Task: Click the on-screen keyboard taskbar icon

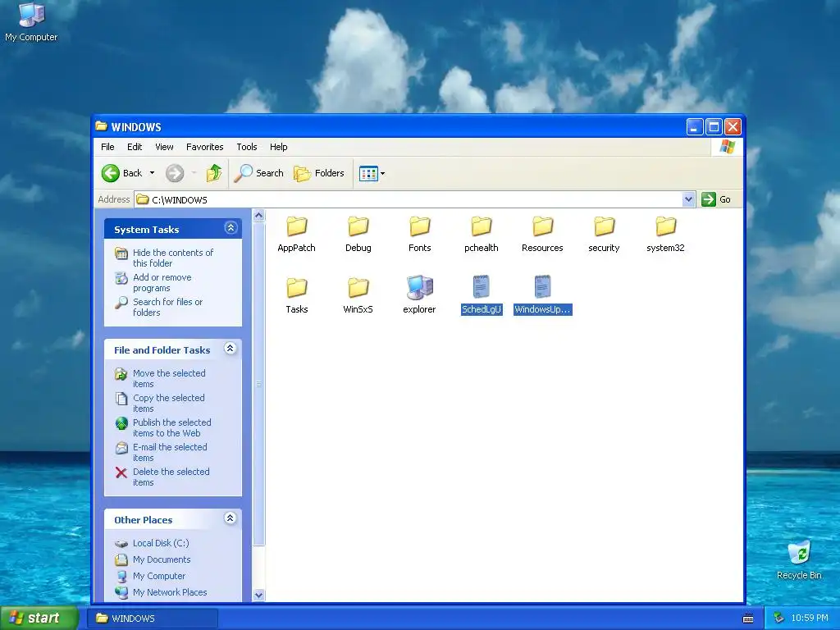Action: [748, 619]
